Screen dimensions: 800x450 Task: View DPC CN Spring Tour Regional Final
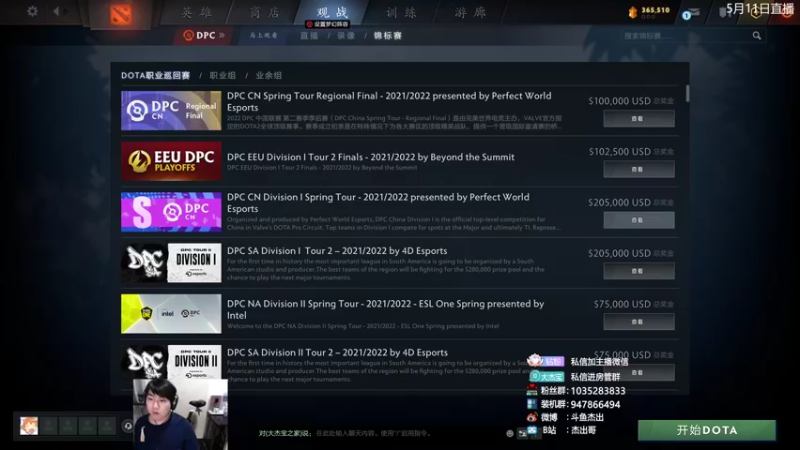click(x=639, y=118)
